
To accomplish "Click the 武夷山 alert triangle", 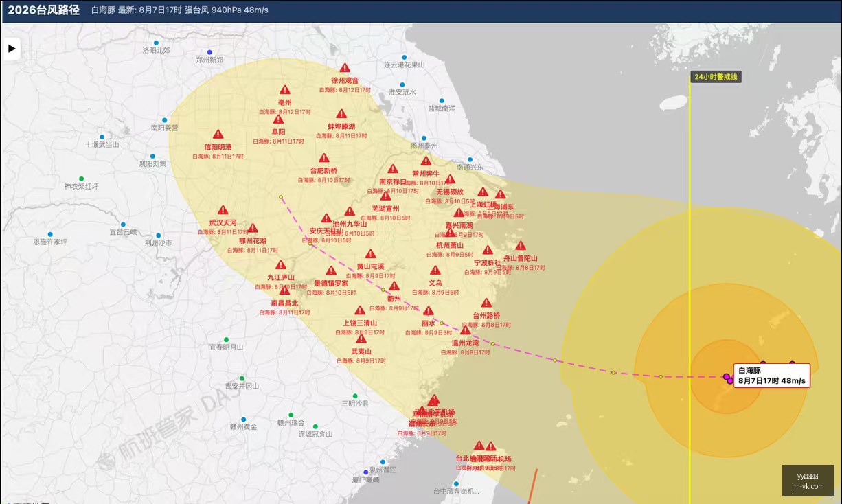I will point(361,339).
